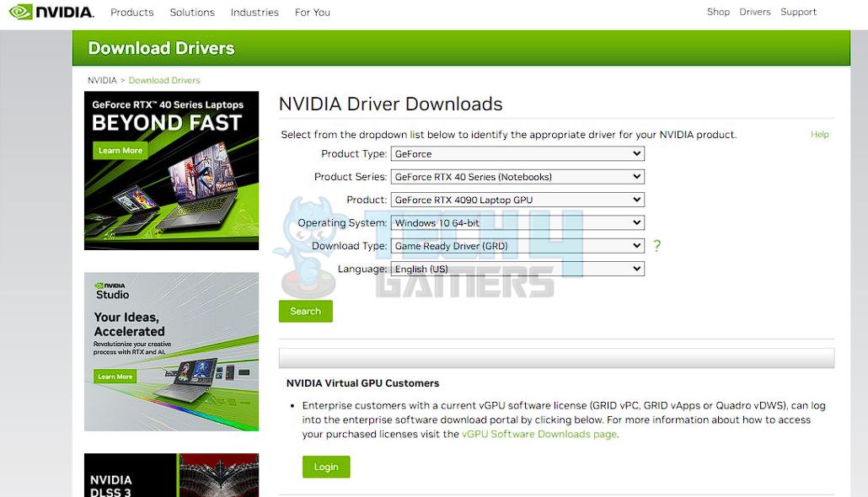
Task: Open the Solutions menu
Action: [x=191, y=12]
